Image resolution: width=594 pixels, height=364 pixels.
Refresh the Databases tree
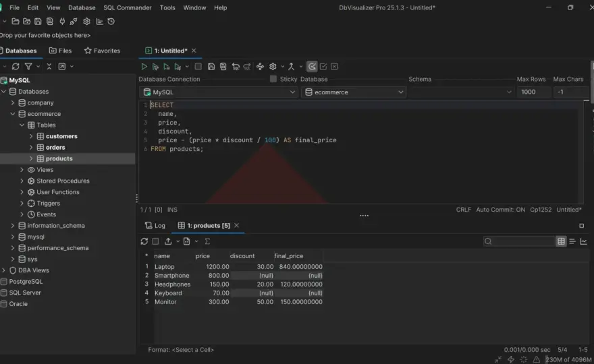[x=16, y=67]
